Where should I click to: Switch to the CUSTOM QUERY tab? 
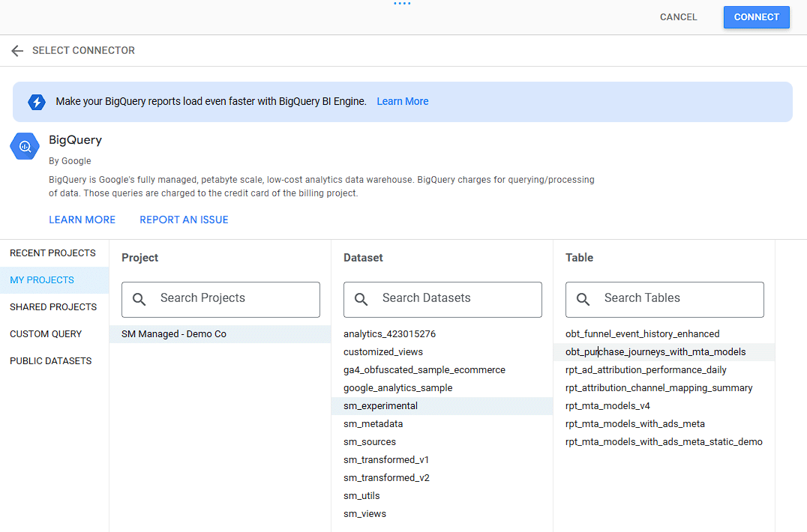54,334
